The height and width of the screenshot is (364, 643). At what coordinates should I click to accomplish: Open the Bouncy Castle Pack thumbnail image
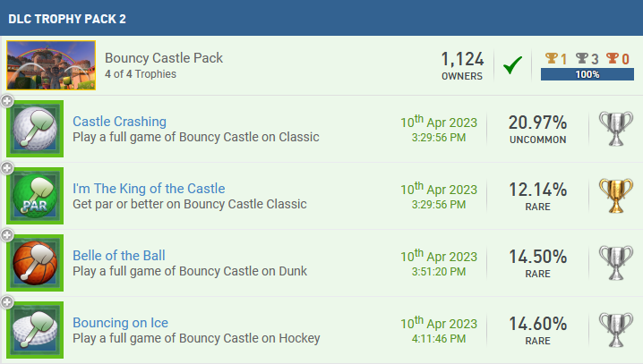click(51, 65)
